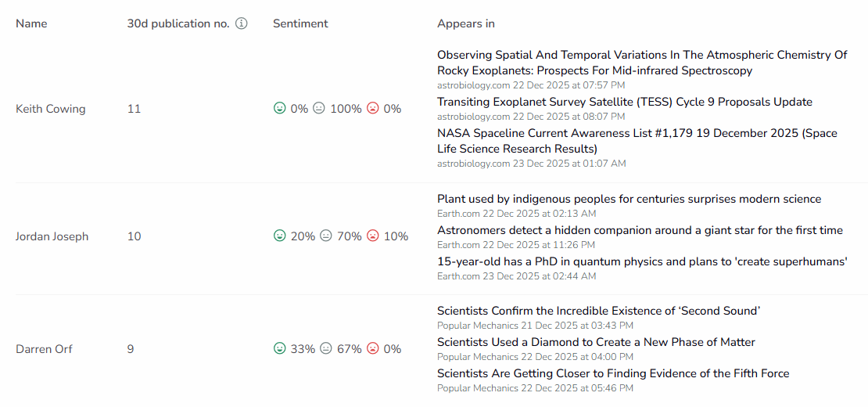Open the hidden companion giant star article
868x407 pixels.
pos(640,230)
